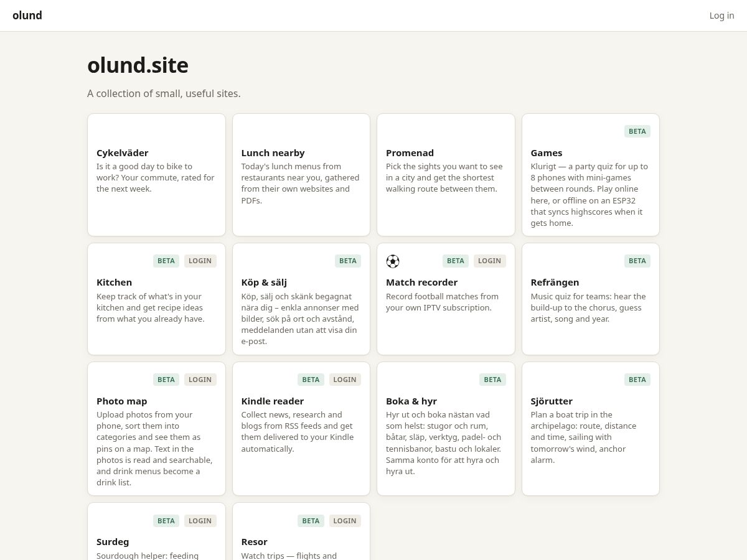Open the Resor card title

tap(255, 542)
